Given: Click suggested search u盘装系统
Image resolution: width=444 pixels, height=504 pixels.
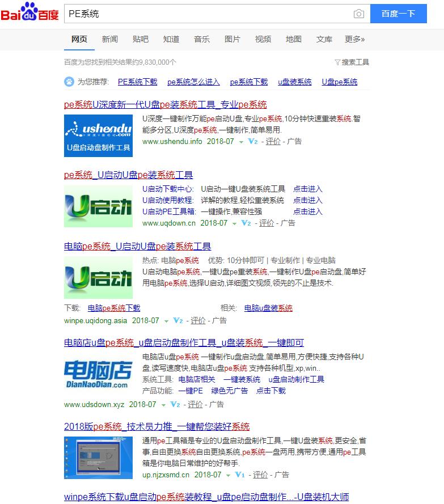Looking at the screenshot, I should 295,82.
